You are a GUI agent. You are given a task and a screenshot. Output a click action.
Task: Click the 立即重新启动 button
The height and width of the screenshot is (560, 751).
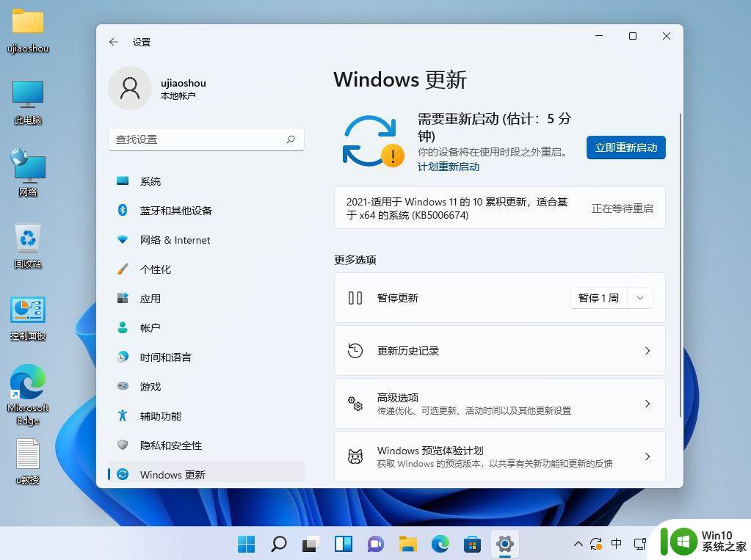coord(625,148)
